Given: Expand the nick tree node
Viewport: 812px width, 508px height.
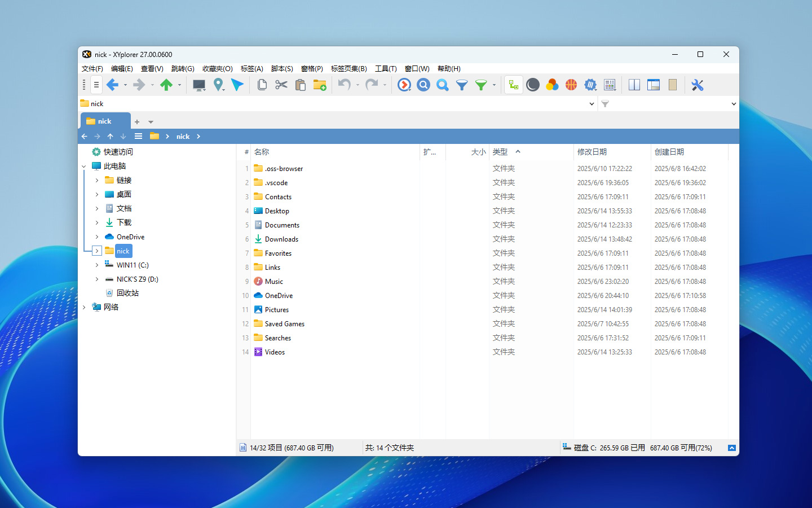Looking at the screenshot, I should (97, 251).
